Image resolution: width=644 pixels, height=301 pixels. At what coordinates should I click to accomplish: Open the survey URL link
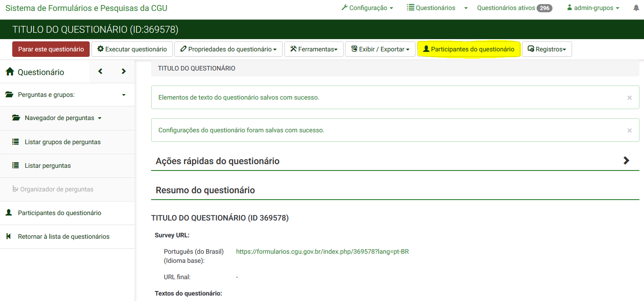(x=322, y=251)
